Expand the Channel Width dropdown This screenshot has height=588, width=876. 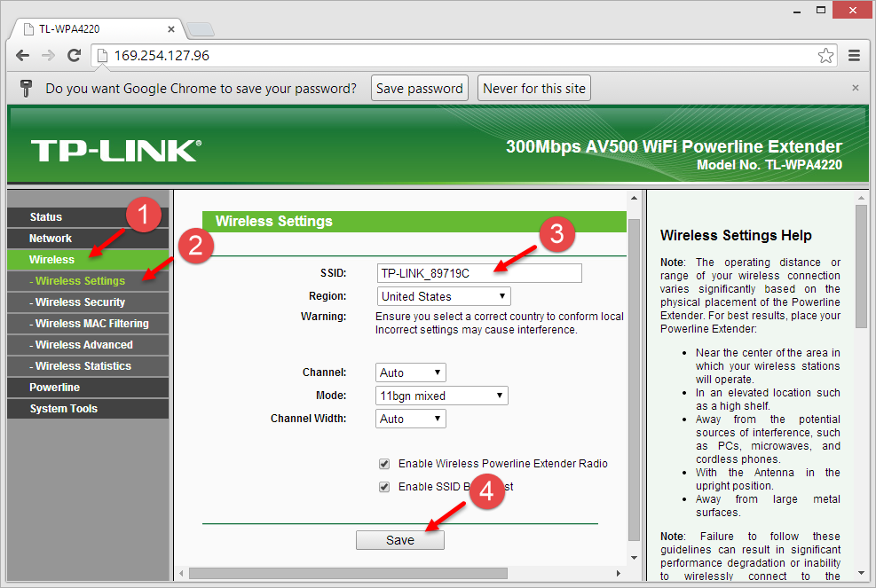[412, 419]
